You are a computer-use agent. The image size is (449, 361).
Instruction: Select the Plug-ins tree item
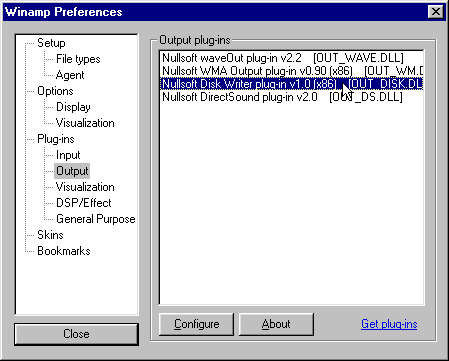coord(56,139)
